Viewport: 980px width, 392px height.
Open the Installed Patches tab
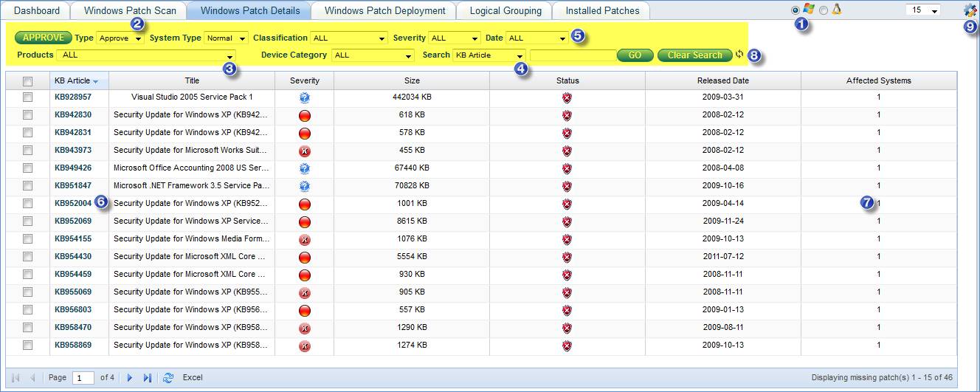click(601, 10)
